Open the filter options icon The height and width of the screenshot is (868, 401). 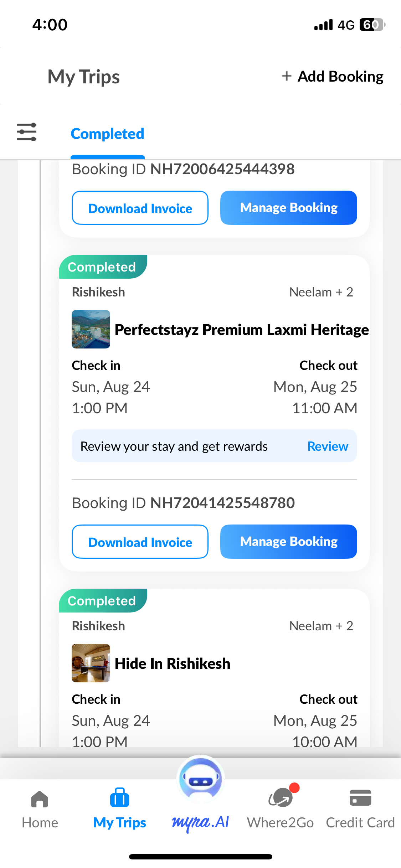27,132
